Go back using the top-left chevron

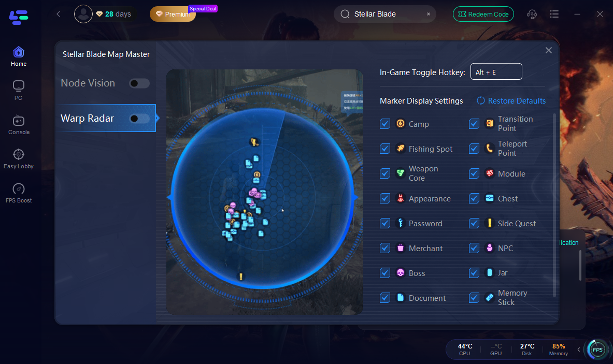tap(58, 14)
